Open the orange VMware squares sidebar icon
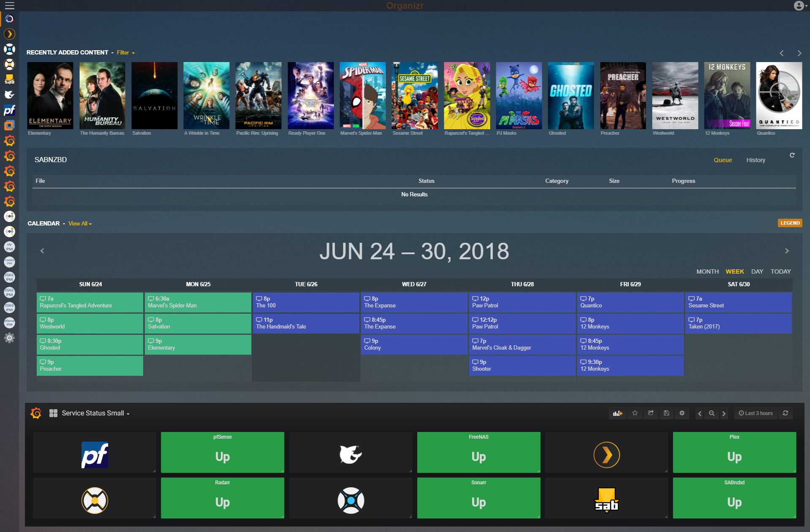 point(9,125)
